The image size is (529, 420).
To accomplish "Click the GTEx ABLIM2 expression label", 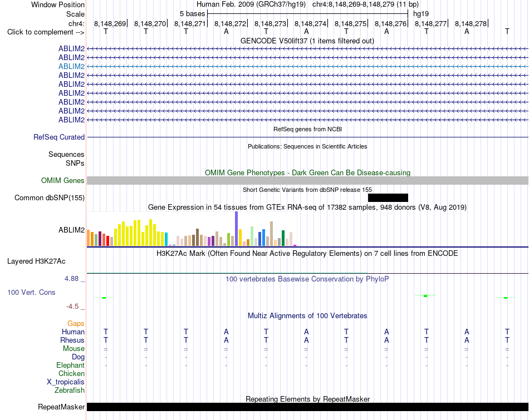I will point(71,230).
